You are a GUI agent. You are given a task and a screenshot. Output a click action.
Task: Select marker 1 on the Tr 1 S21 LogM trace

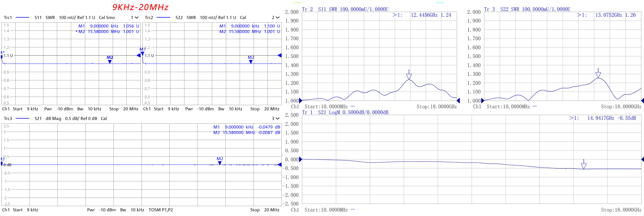click(x=584, y=166)
